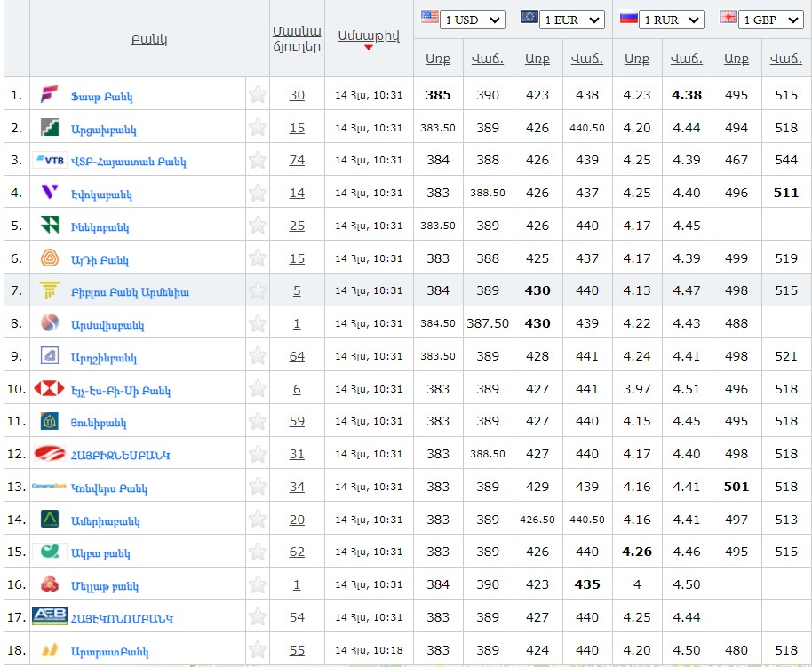Open the 1 EUR currency dropdown
Image resolution: width=812 pixels, height=667 pixels.
pos(573,20)
